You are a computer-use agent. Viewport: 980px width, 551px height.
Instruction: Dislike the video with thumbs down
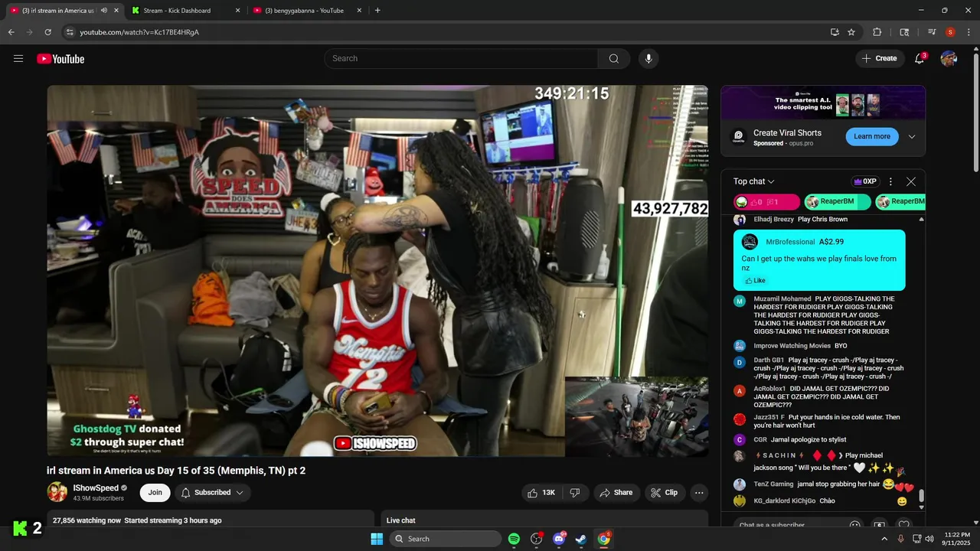click(x=575, y=493)
